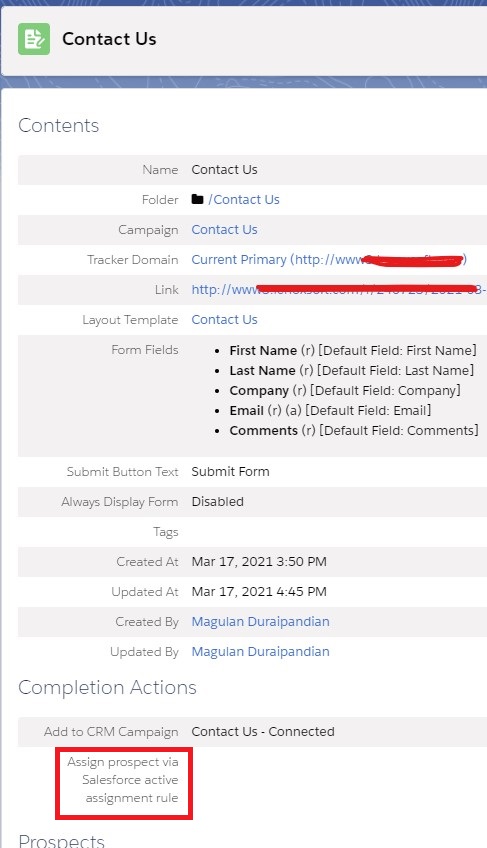Select the Company form field entry
The width and height of the screenshot is (487, 848).
click(x=345, y=390)
